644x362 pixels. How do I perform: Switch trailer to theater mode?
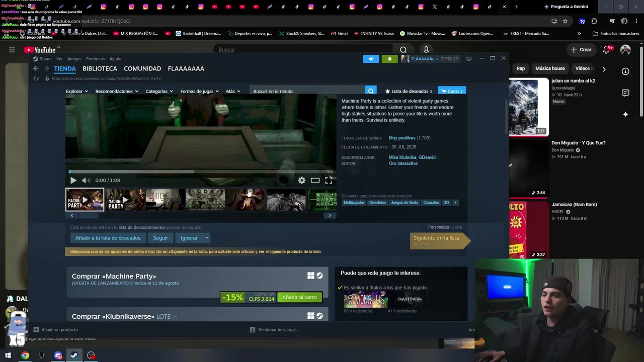click(x=315, y=180)
